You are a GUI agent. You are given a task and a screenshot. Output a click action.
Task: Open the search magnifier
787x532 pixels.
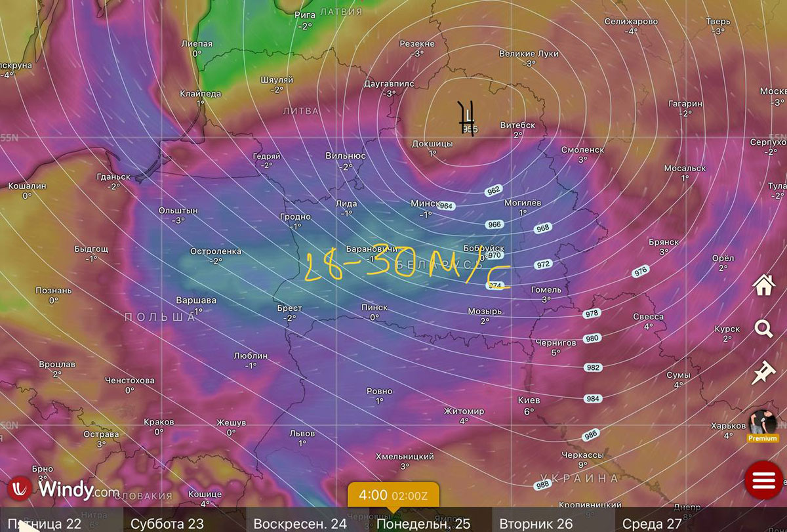click(x=764, y=329)
